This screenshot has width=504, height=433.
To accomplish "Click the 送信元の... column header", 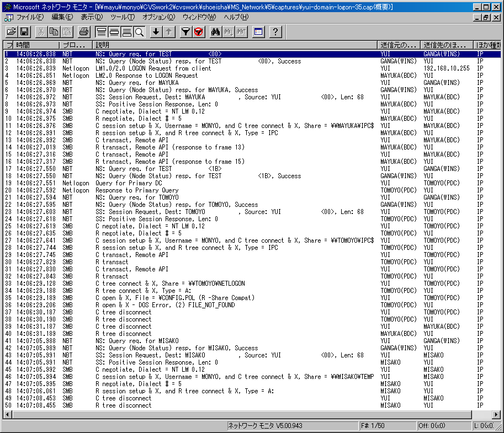I will [x=399, y=45].
